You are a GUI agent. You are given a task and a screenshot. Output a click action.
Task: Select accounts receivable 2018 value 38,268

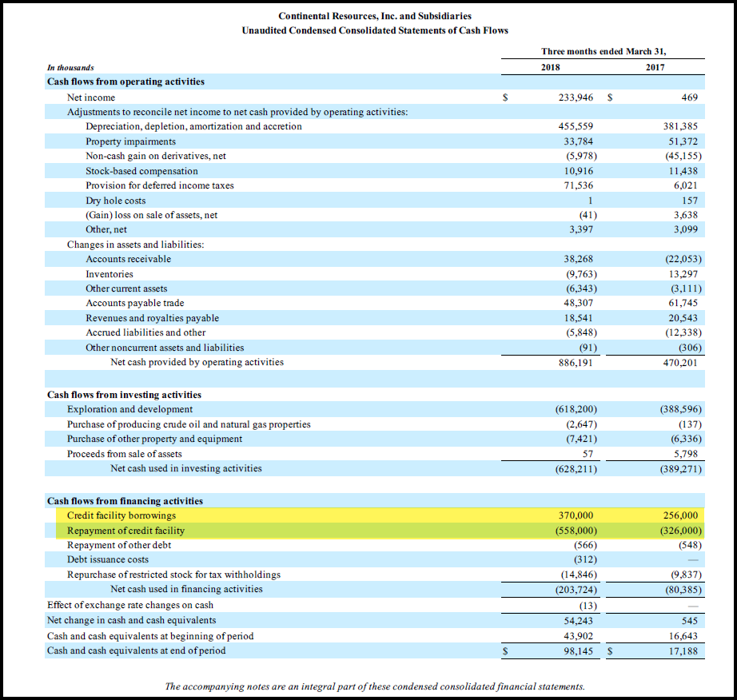click(579, 259)
